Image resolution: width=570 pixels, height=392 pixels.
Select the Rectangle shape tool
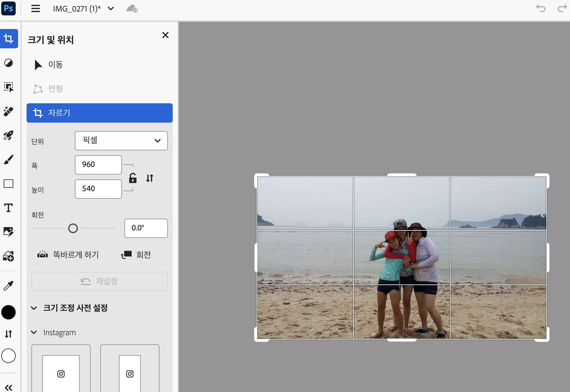(8, 184)
